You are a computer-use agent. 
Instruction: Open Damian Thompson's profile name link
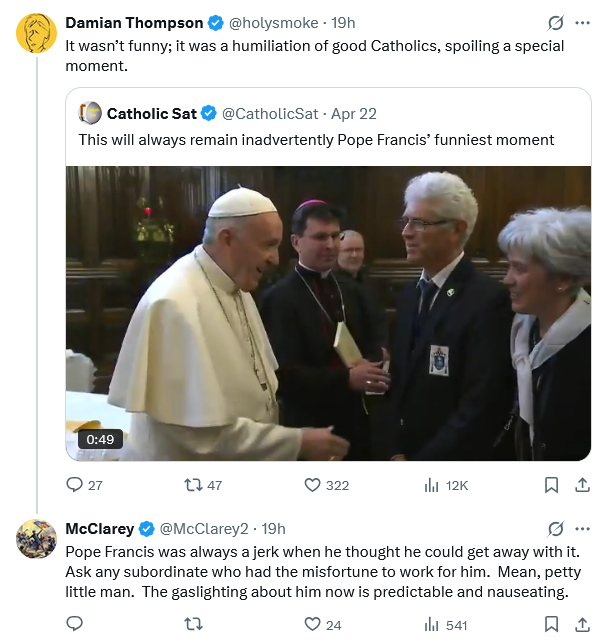(133, 23)
